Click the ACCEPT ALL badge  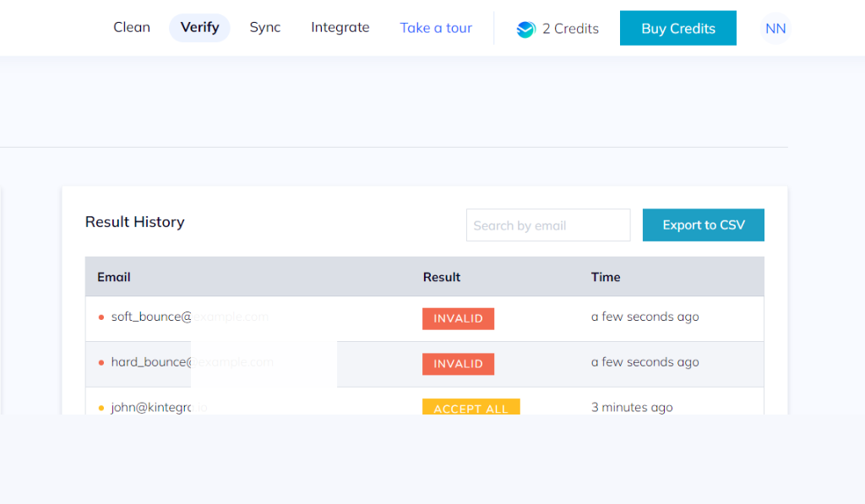471,407
